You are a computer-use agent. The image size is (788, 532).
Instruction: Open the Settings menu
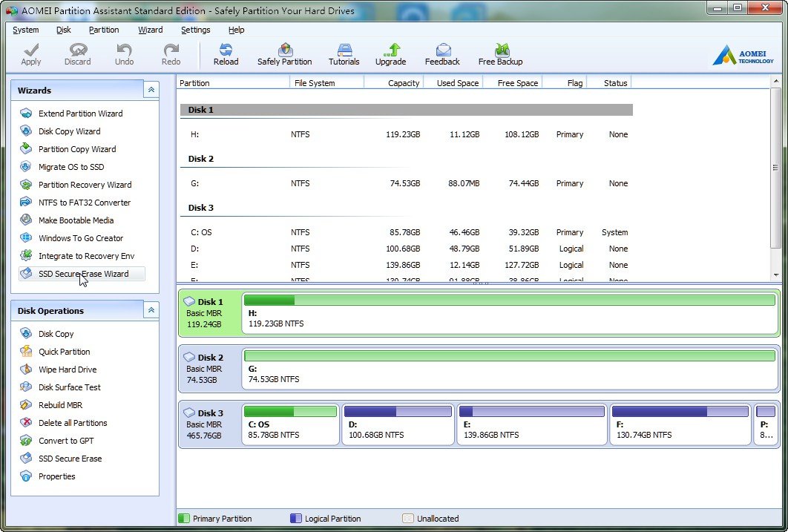pos(195,30)
